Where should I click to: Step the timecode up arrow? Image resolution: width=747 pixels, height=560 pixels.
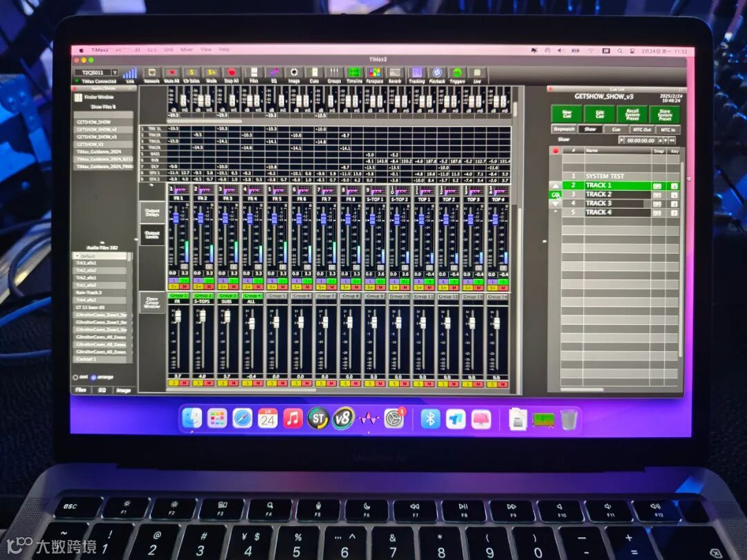point(661,140)
